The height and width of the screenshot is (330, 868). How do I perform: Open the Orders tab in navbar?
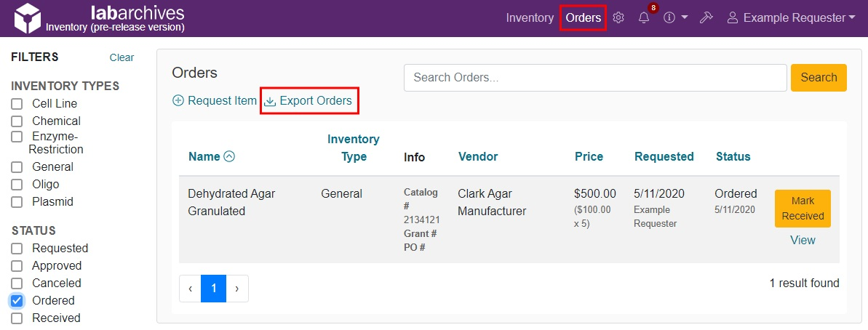[584, 18]
